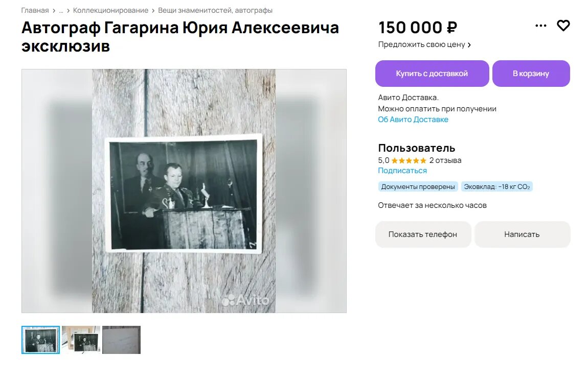The image size is (588, 381).
Task: Click 'Купить с доставкой' button
Action: click(x=432, y=74)
